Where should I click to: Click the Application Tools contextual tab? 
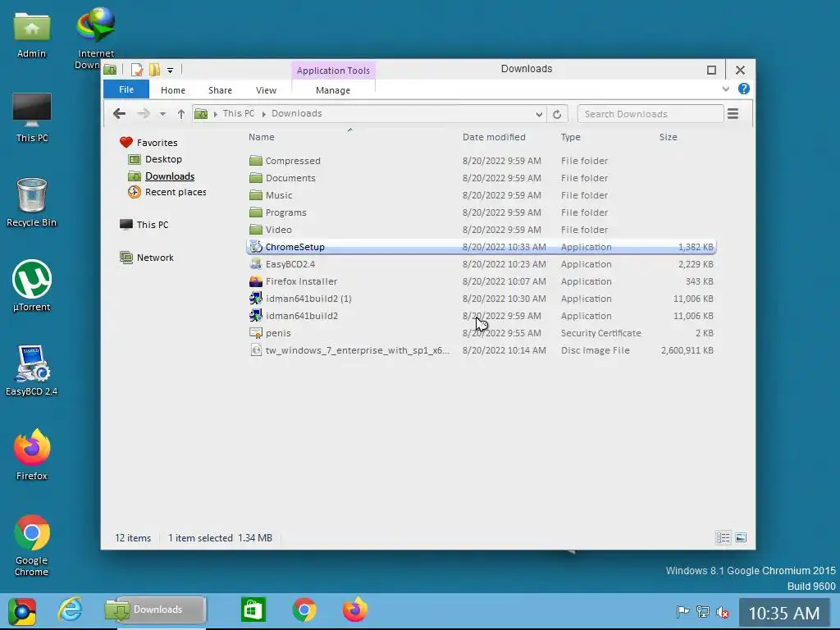(x=333, y=71)
